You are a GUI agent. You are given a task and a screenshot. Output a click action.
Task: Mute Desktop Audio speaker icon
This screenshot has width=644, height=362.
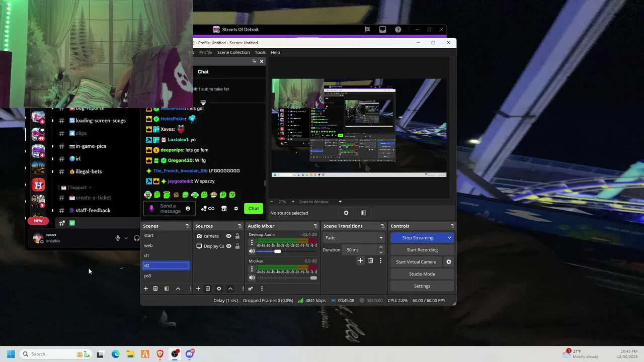click(x=252, y=251)
